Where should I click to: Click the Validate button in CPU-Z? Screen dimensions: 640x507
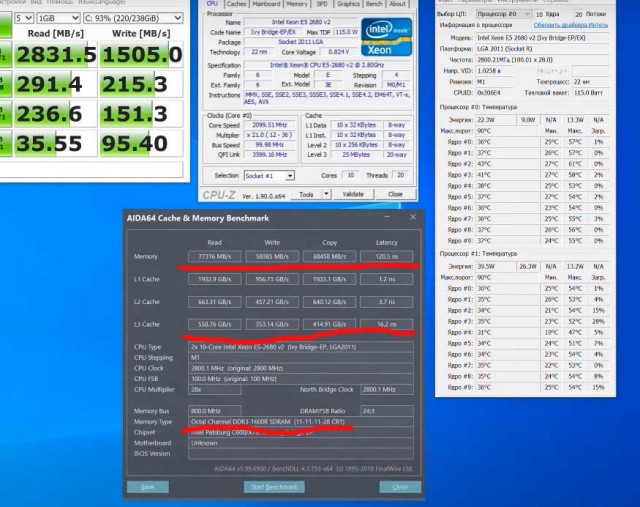pyautogui.click(x=353, y=194)
